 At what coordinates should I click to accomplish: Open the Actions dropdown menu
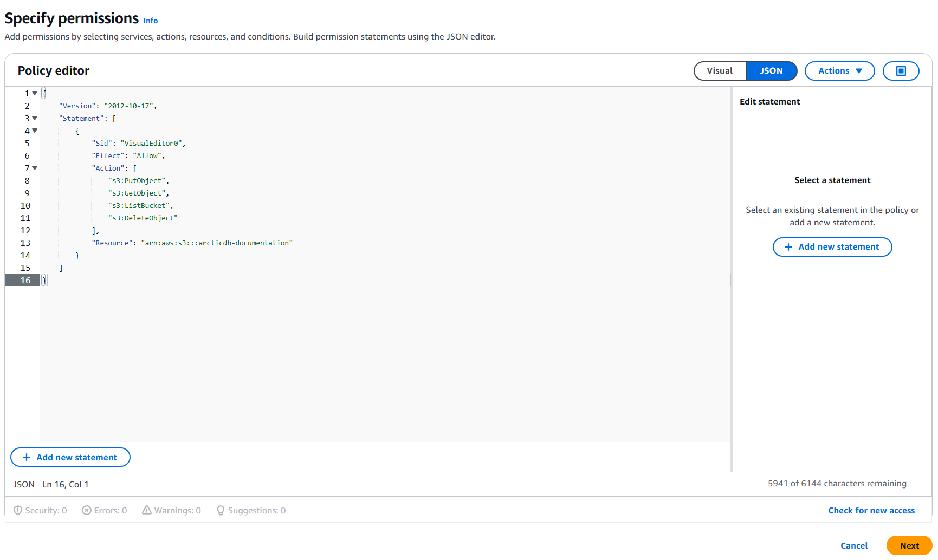(x=839, y=71)
